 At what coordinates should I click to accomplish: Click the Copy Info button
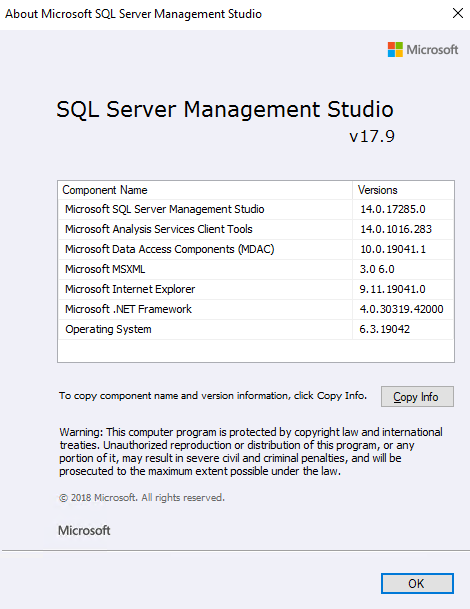click(x=417, y=397)
